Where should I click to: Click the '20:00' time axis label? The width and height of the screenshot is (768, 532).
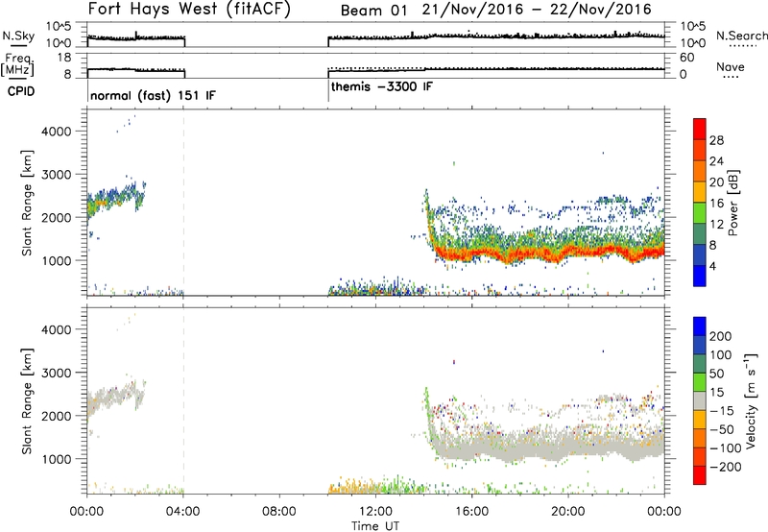[568, 512]
